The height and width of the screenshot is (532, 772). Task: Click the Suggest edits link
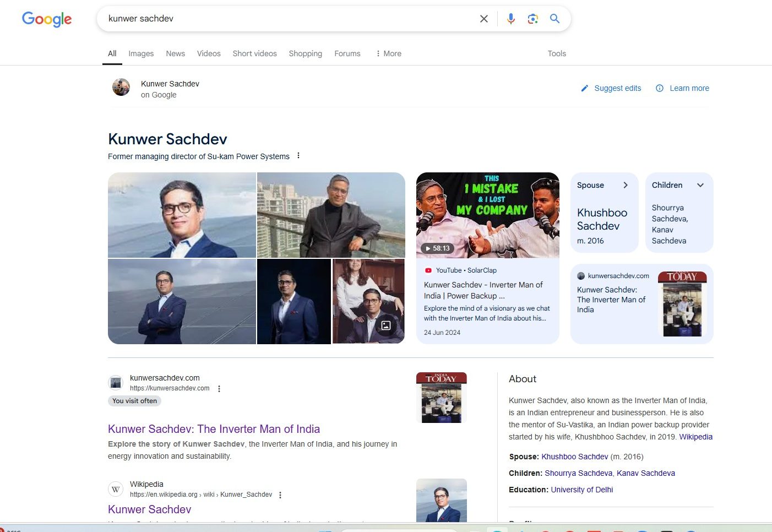[618, 88]
